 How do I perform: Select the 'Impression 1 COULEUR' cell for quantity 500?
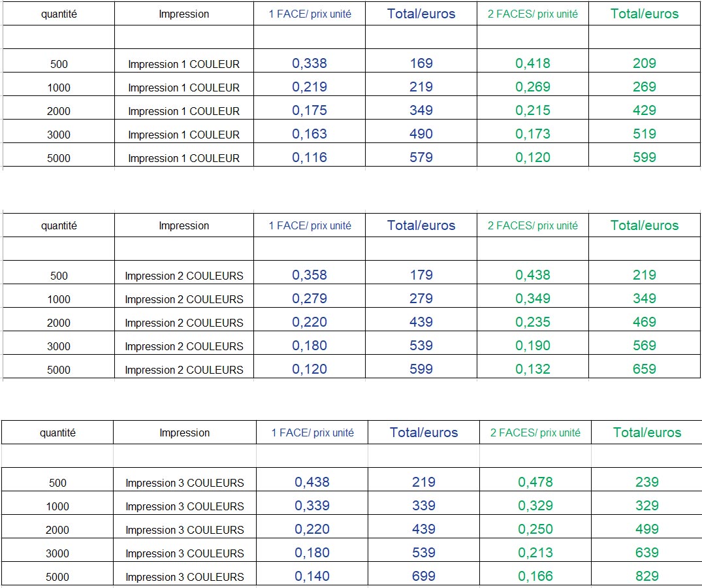point(183,64)
